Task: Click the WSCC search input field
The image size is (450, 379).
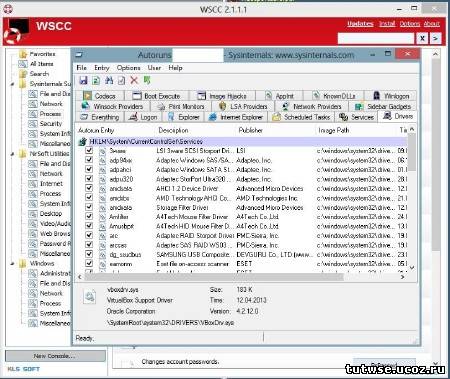Action: (376, 38)
